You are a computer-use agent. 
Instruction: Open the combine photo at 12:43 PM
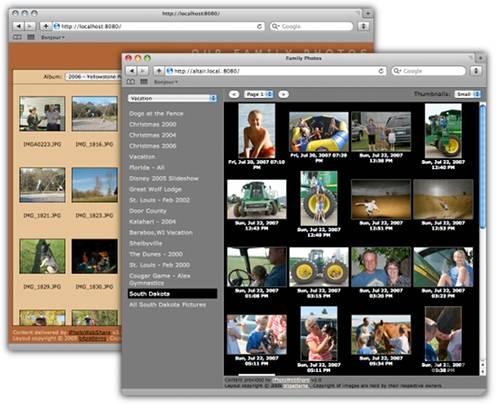(257, 199)
